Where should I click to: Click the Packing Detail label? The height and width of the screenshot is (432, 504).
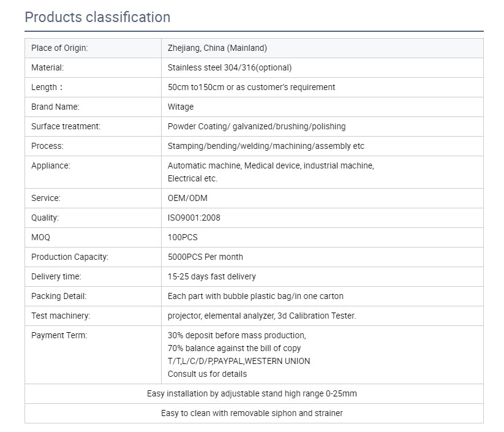tap(59, 297)
